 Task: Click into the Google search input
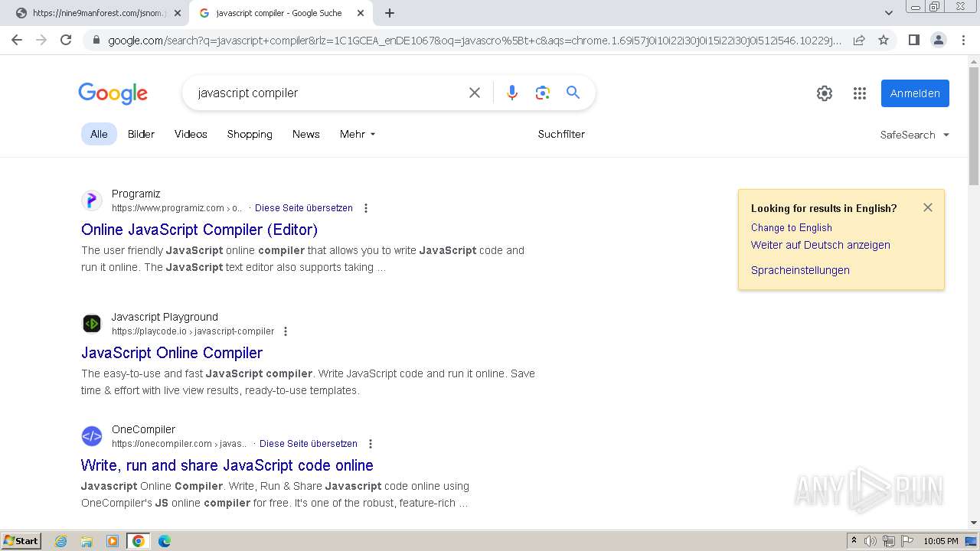[328, 93]
